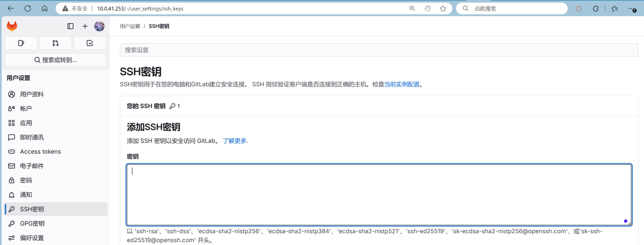Open the user avatar menu
644x245 pixels.
tap(99, 26)
